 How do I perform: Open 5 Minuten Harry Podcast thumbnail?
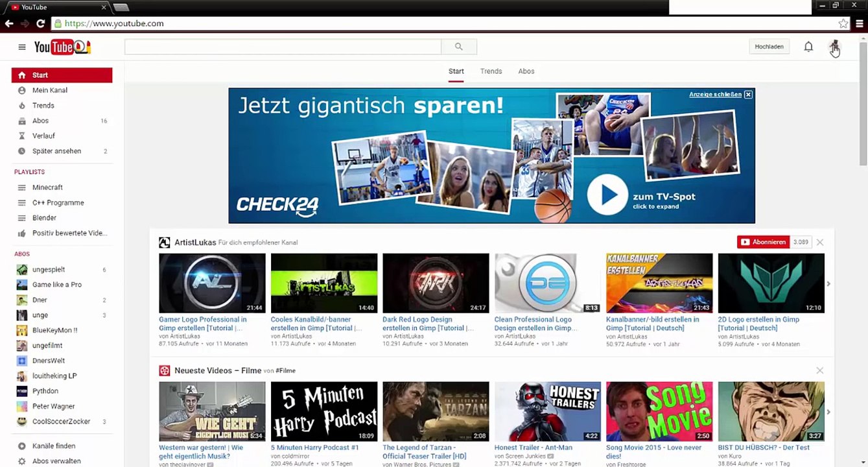tap(324, 411)
